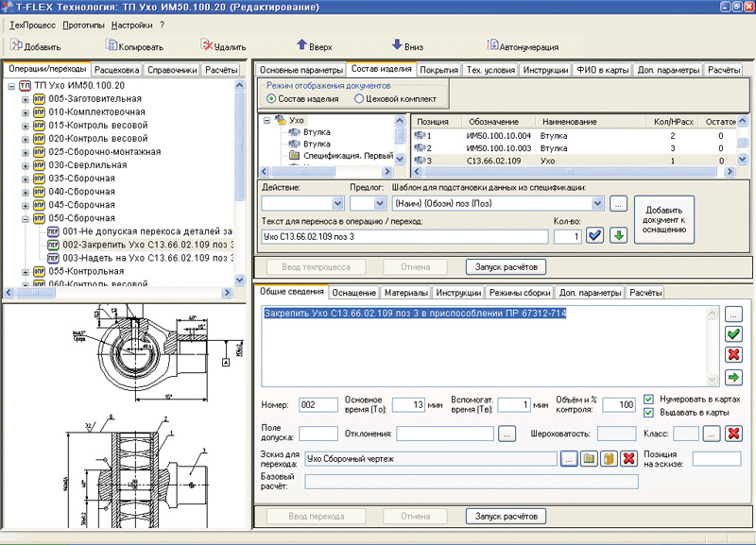Open the Настройки menu
The width and height of the screenshot is (756, 545).
[131, 26]
